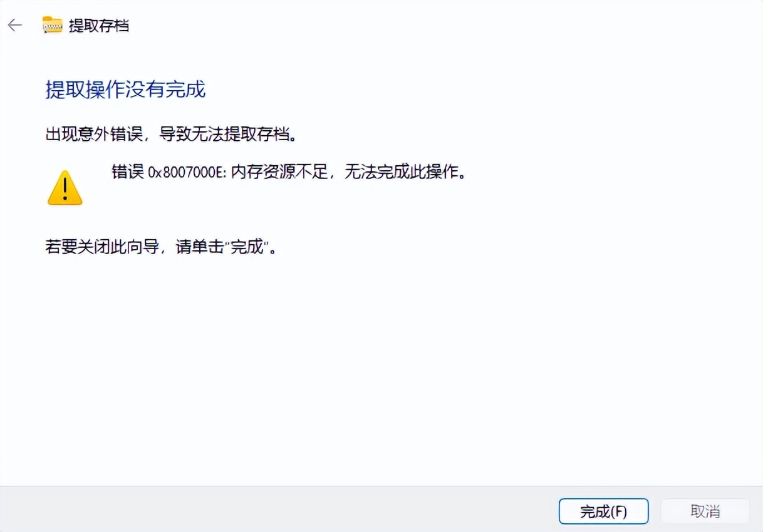Click the back arrow in the wizard header

click(x=14, y=25)
